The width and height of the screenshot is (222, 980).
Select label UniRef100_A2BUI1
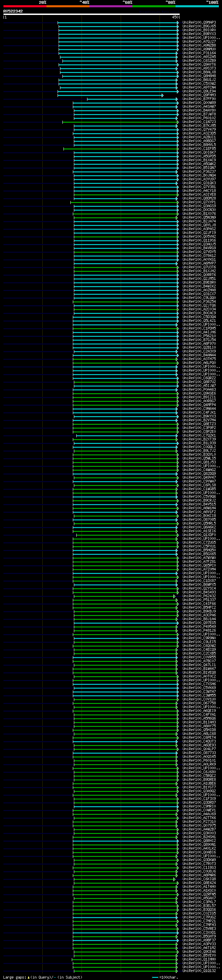pyautogui.click(x=199, y=137)
